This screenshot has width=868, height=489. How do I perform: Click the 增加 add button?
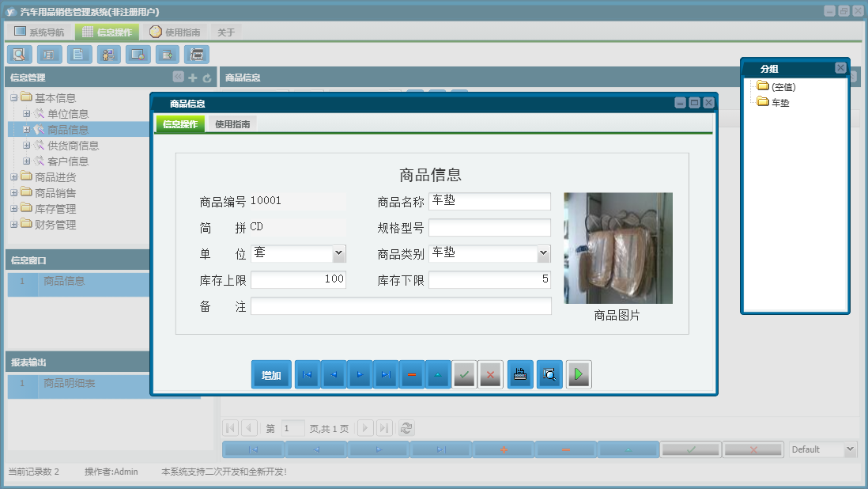(x=271, y=374)
